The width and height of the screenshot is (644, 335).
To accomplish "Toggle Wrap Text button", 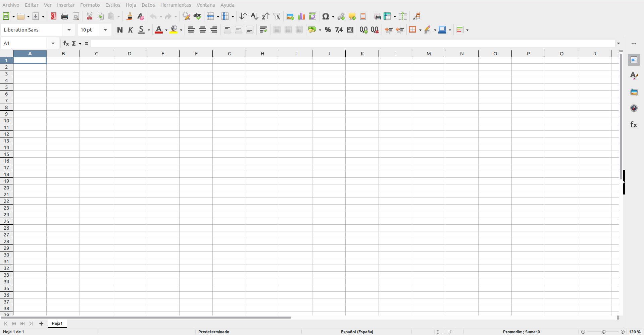I will click(263, 30).
